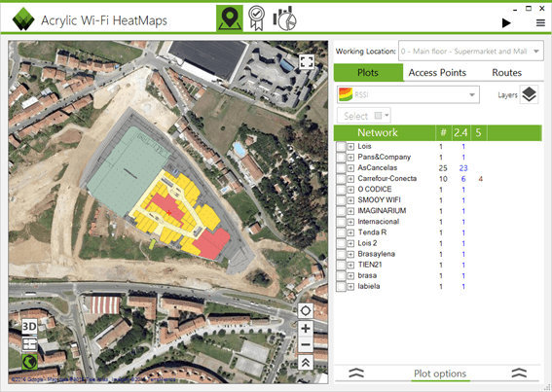Open the map location survey mode icon
The image size is (552, 392).
point(230,18)
